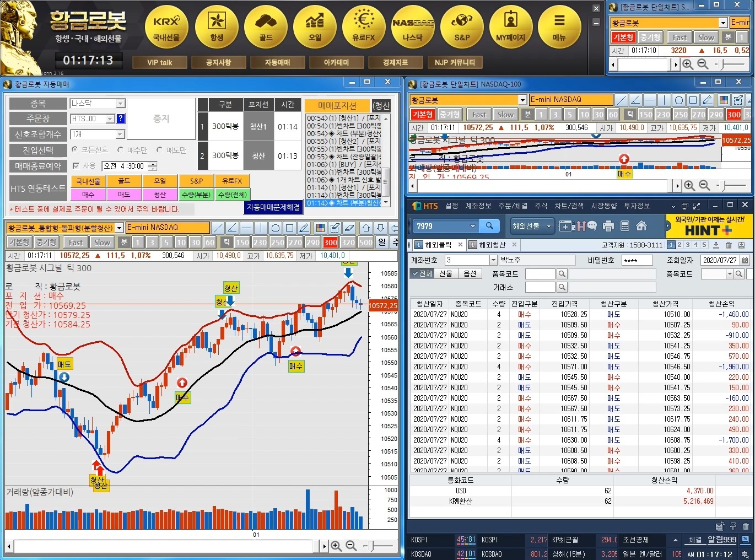Select horizontal line tool in main chart
Image resolution: width=755 pixels, height=560 pixels.
(246, 228)
